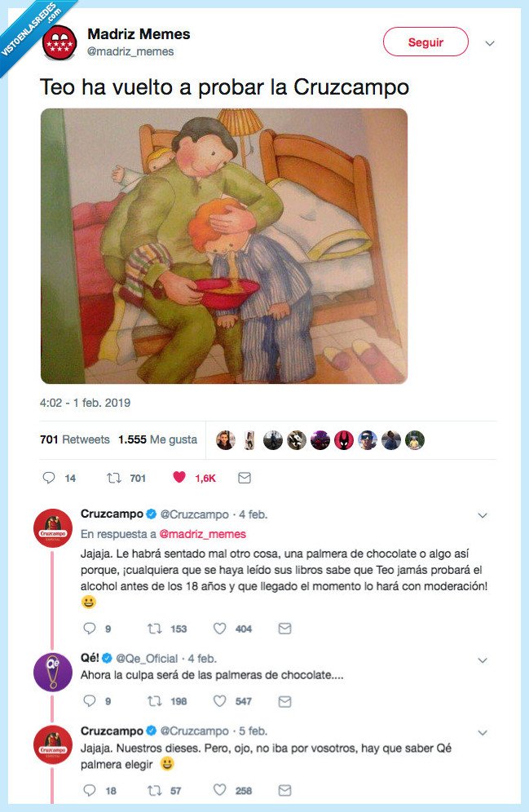
Task: Reply to the main tweet with bubble icon
Action: [49, 478]
